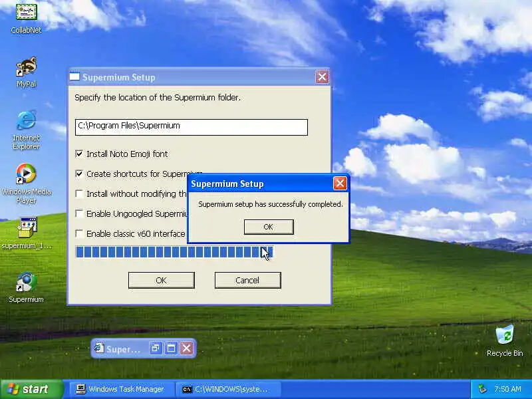Viewport: 532px width, 399px height.
Task: Open the CollabNet desktop icon
Action: pos(26,18)
